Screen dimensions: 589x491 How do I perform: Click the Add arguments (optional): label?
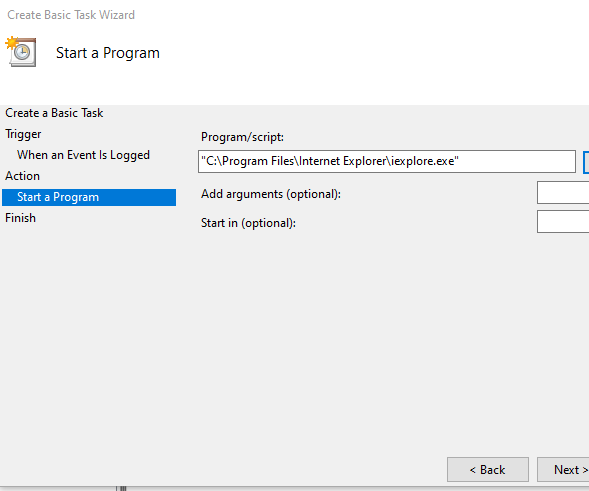pos(271,194)
